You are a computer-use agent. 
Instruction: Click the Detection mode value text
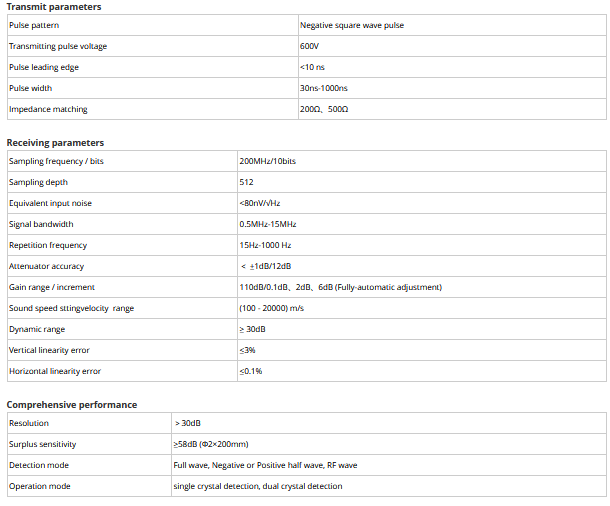pyautogui.click(x=264, y=465)
